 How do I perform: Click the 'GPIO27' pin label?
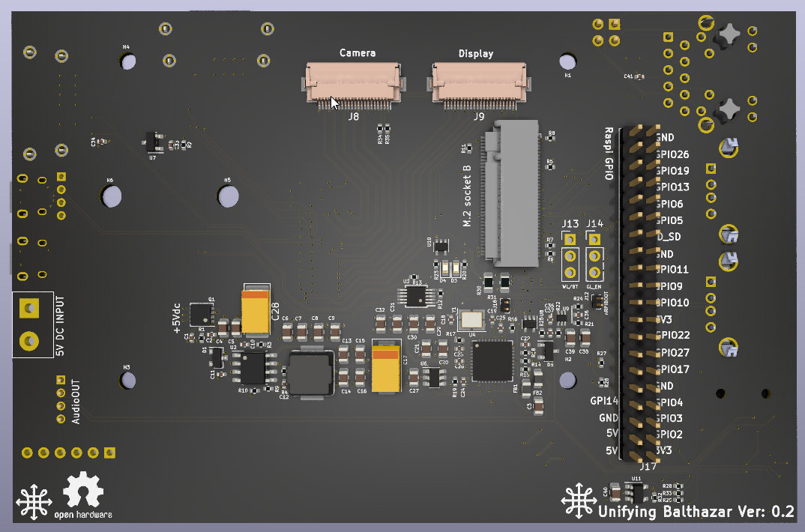point(672,353)
